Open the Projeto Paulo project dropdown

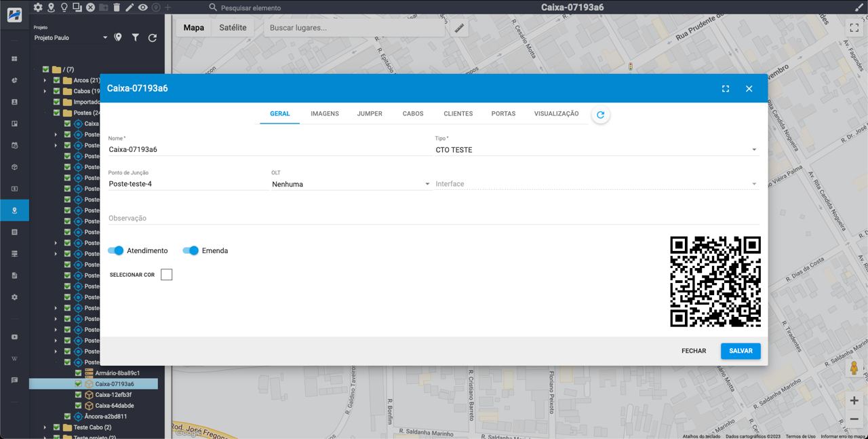coord(71,38)
